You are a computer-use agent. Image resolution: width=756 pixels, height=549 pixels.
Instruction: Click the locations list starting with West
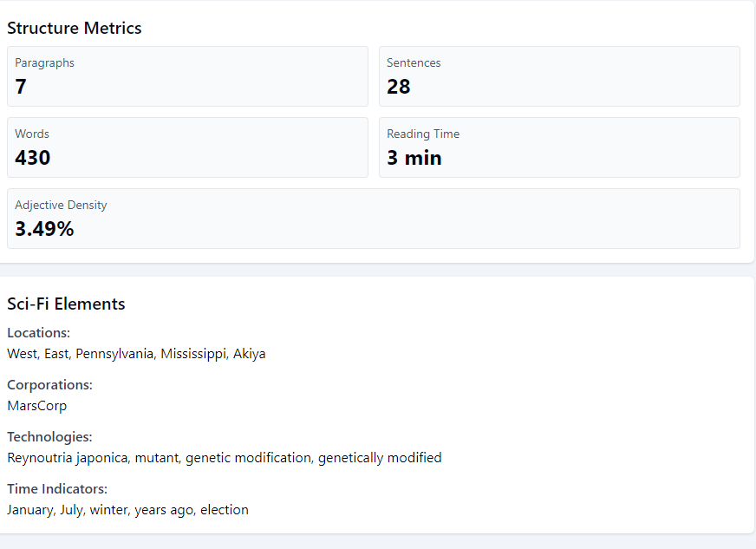(x=136, y=354)
